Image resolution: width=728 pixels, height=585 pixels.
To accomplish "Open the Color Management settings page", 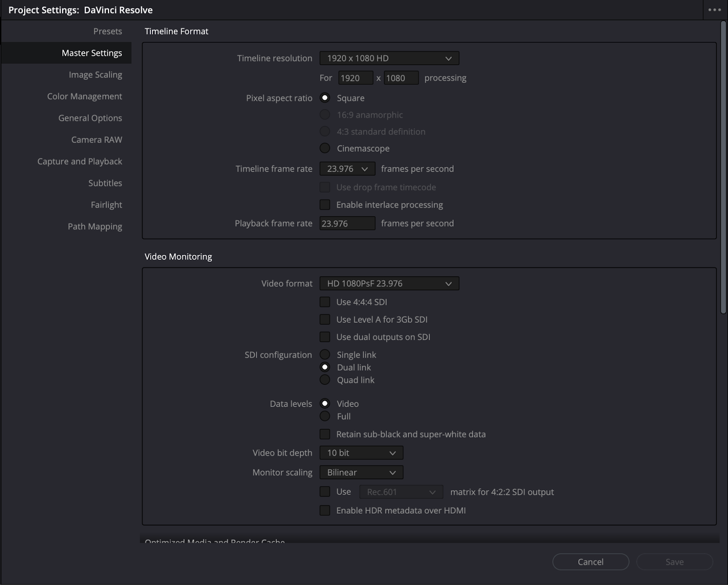I will click(x=84, y=96).
